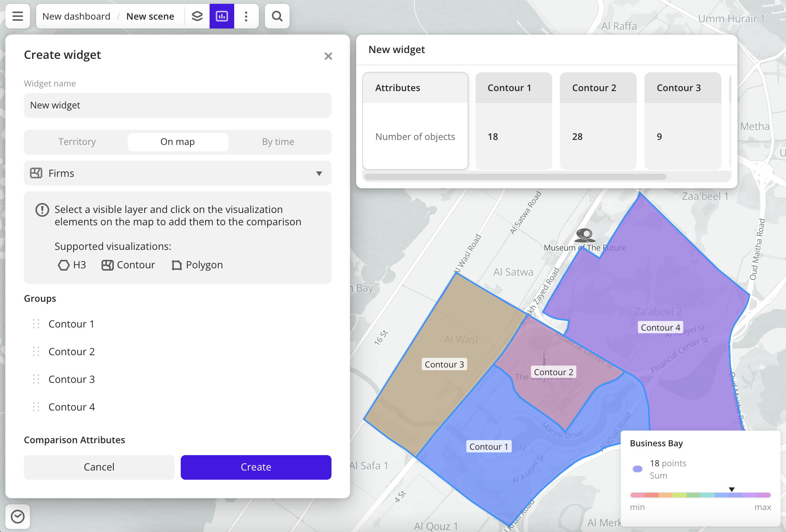Open the hamburger menu

(x=17, y=16)
